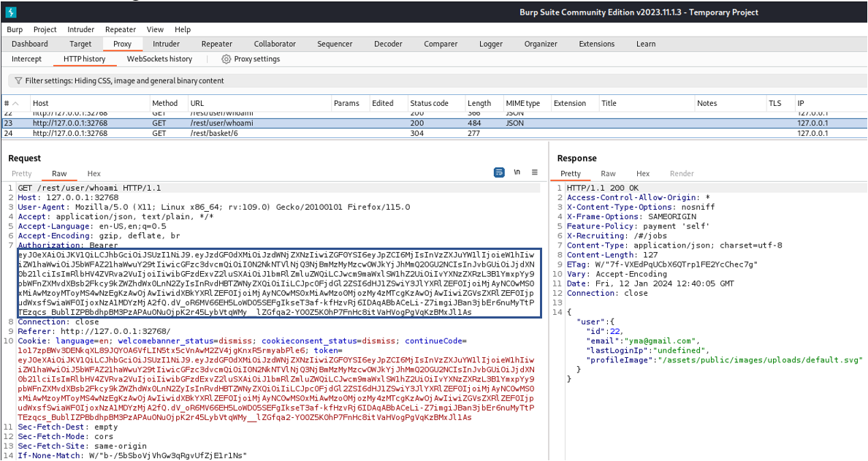Screen dimensions: 868x461
Task: Click the GET /rest/user/whoami request line
Action: pyautogui.click(x=89, y=188)
